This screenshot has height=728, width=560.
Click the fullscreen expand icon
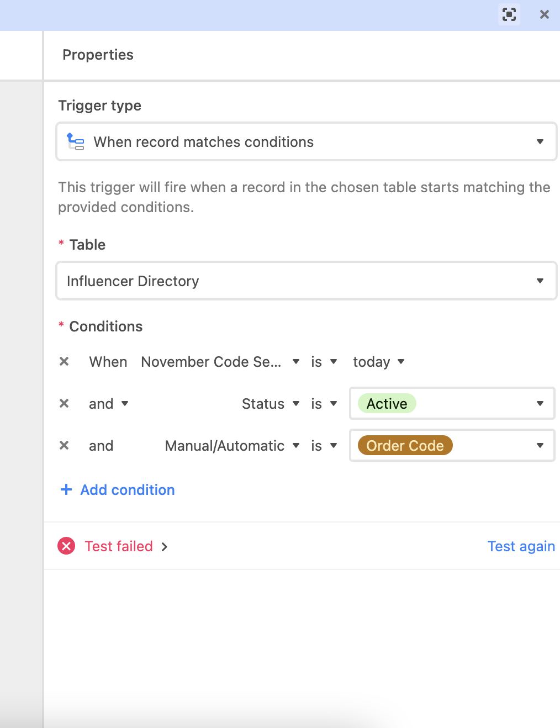click(x=509, y=14)
